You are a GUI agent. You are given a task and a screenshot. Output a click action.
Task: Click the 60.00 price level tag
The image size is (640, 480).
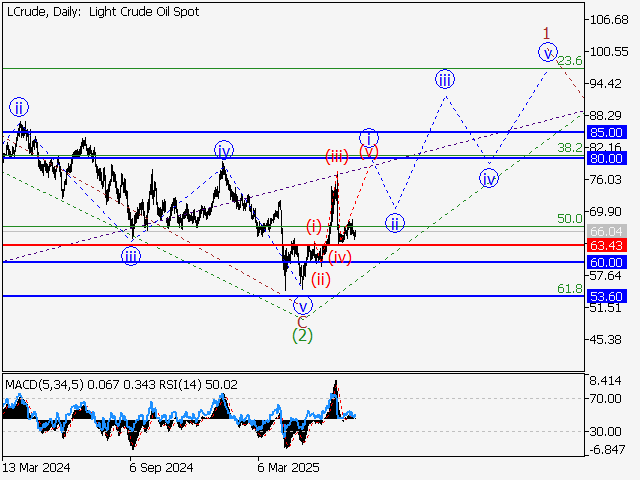[606, 262]
